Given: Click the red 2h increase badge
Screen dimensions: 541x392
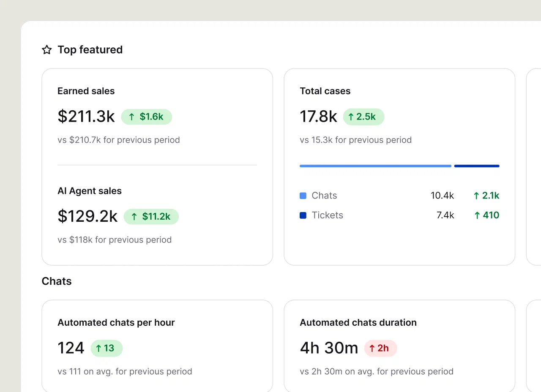Looking at the screenshot, I should coord(380,348).
